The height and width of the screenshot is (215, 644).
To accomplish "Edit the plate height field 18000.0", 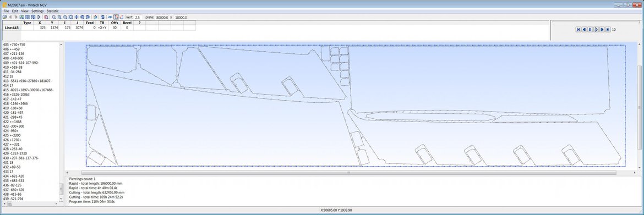I will pos(181,18).
